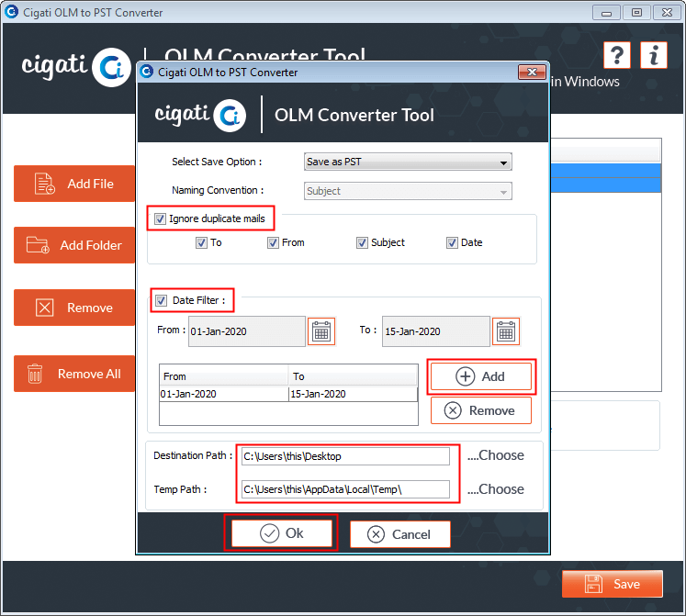Click the Destination Path input field
Screen dimensions: 686x616
(345, 456)
